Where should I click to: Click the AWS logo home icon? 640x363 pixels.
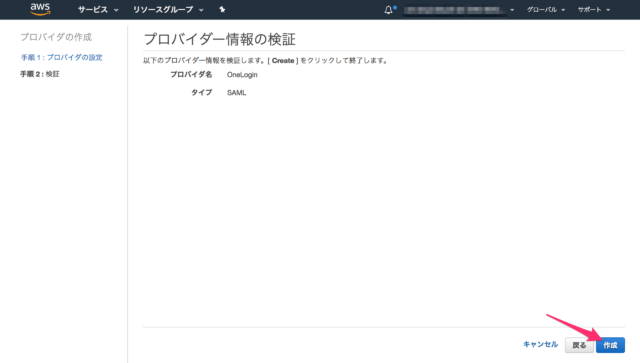[x=40, y=9]
